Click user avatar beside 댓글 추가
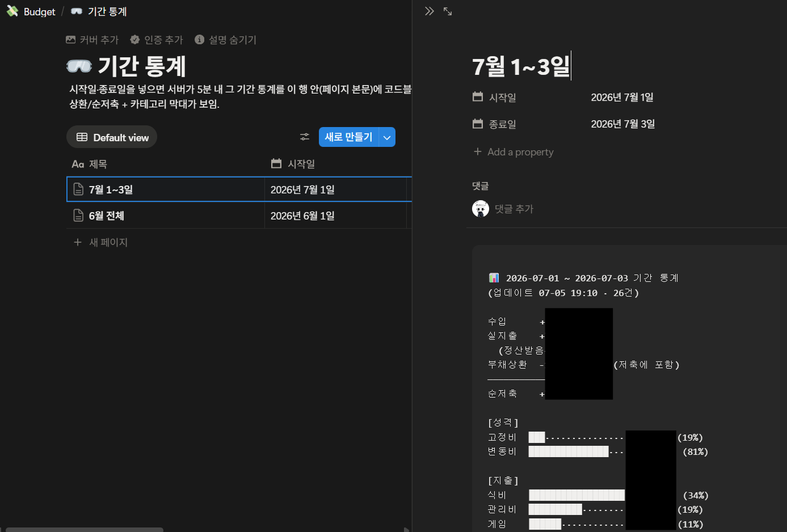The height and width of the screenshot is (532, 787). point(481,209)
